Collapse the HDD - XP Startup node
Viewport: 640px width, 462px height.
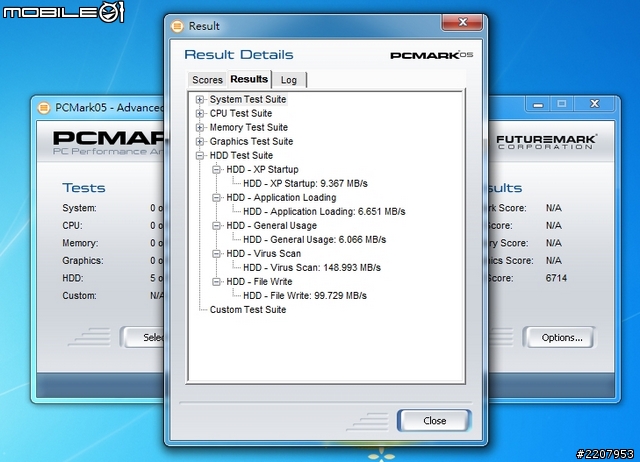coord(217,170)
